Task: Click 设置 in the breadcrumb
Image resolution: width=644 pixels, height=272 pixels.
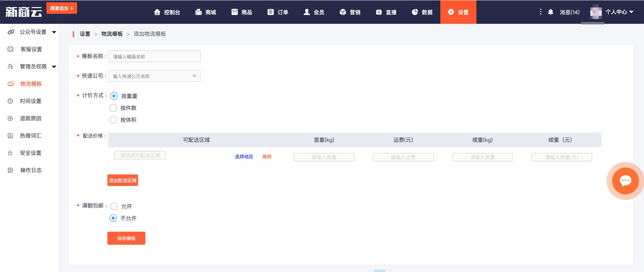Action: coord(85,34)
